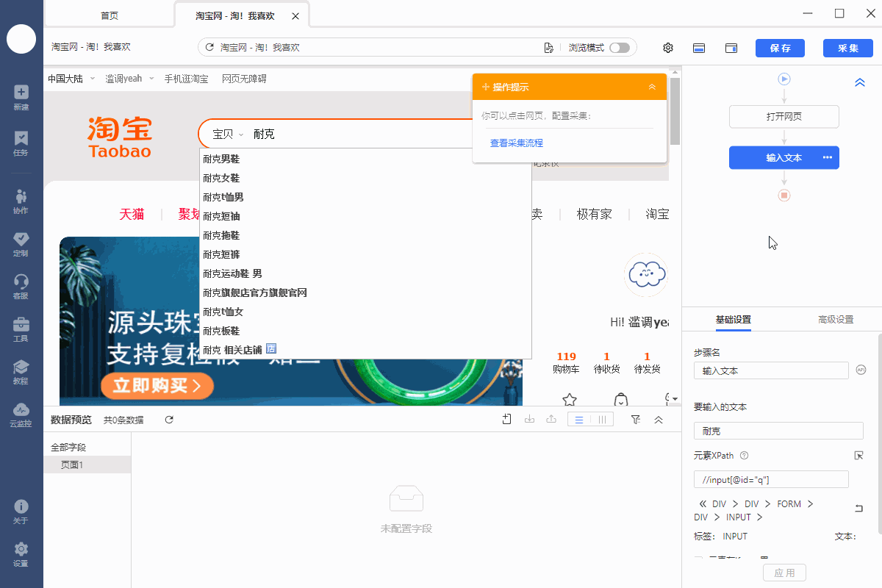Image resolution: width=882 pixels, height=588 pixels.
Task: Open the 天猫 navigation link
Action: pyautogui.click(x=132, y=214)
